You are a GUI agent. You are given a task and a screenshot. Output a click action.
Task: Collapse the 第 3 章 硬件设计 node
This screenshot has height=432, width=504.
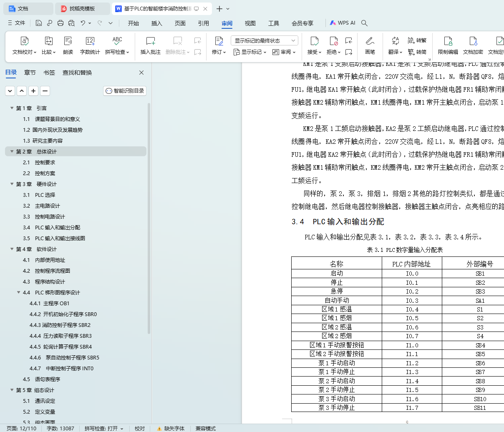tap(12, 184)
